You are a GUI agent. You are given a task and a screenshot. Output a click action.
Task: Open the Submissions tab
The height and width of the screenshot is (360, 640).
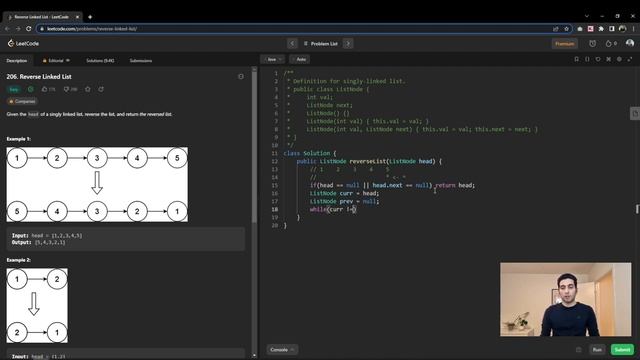(x=141, y=60)
